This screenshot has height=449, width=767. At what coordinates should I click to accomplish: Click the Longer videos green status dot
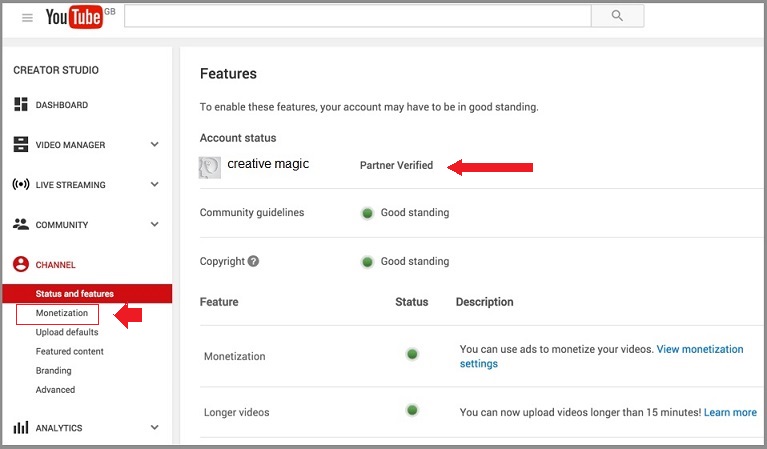[x=412, y=410]
